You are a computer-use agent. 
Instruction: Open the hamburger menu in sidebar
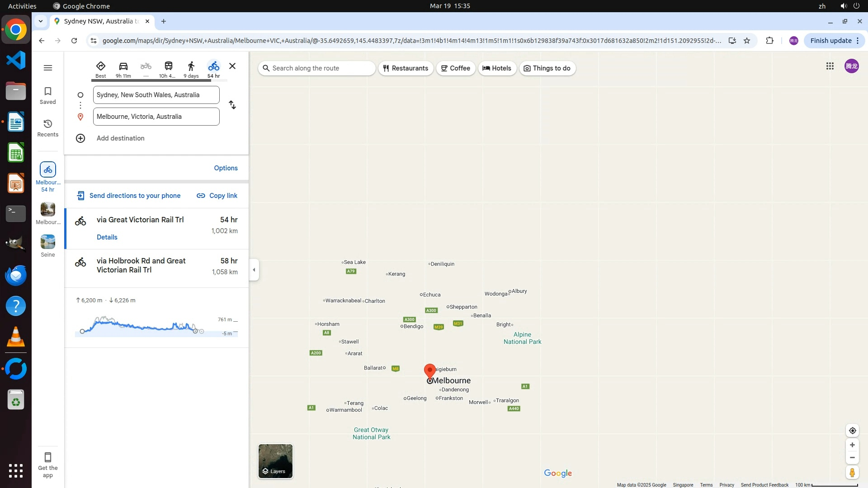click(x=48, y=68)
